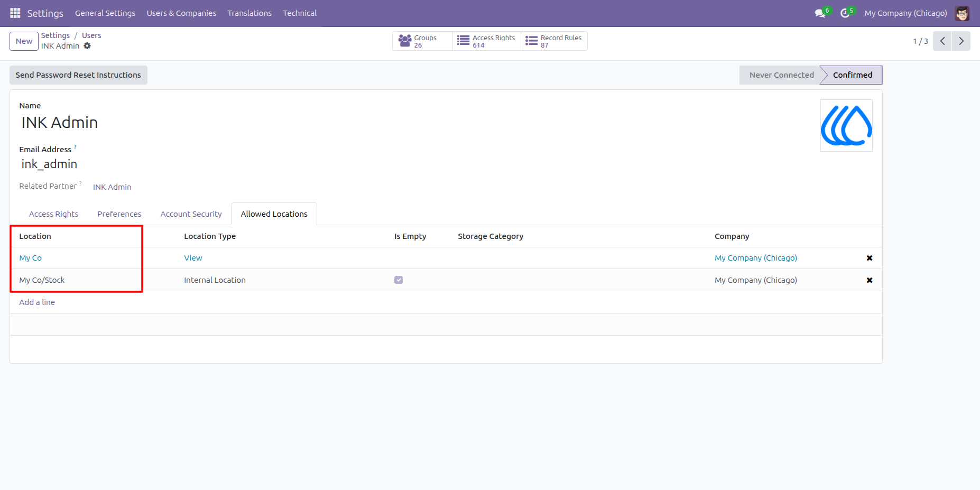Open Technical menu

[x=300, y=13]
